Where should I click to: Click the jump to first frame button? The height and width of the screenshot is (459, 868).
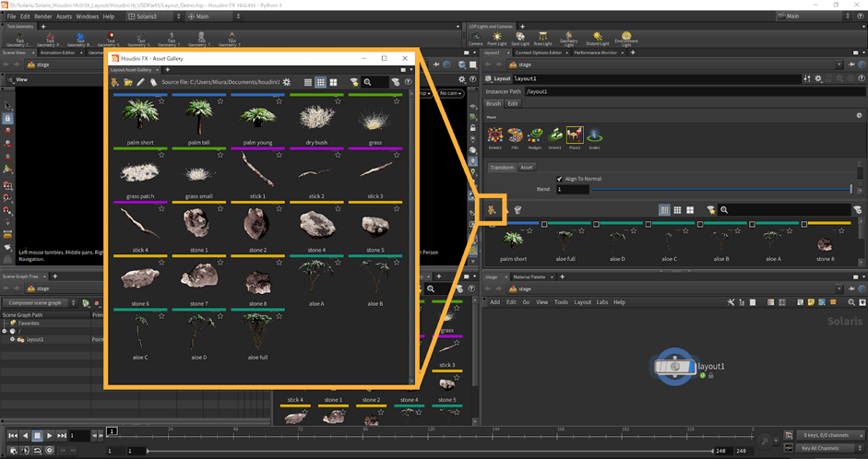click(x=13, y=436)
